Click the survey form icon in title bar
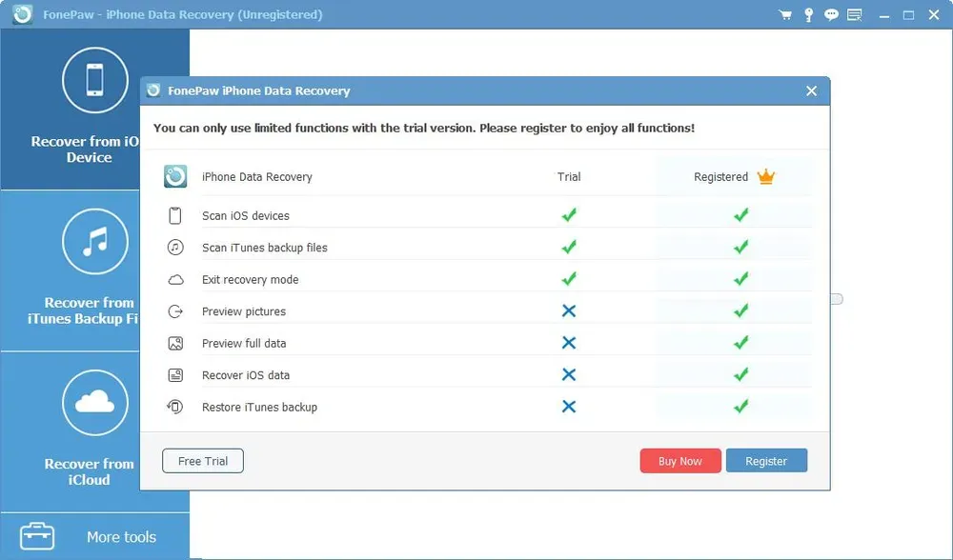Image resolution: width=953 pixels, height=560 pixels. (854, 14)
